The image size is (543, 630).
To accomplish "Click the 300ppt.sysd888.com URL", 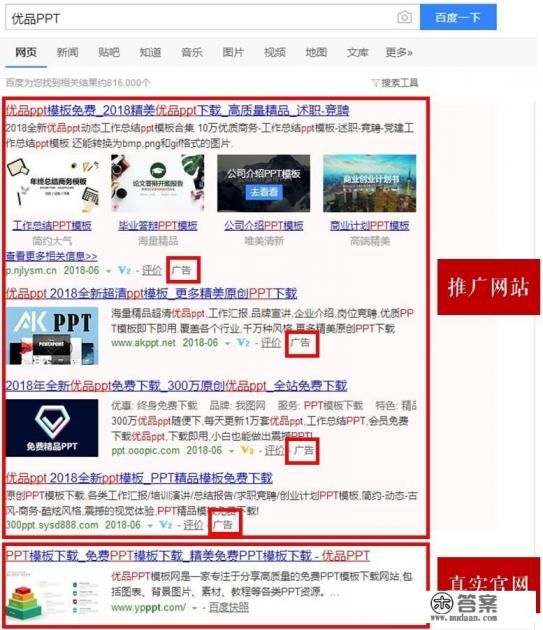I will (52, 525).
